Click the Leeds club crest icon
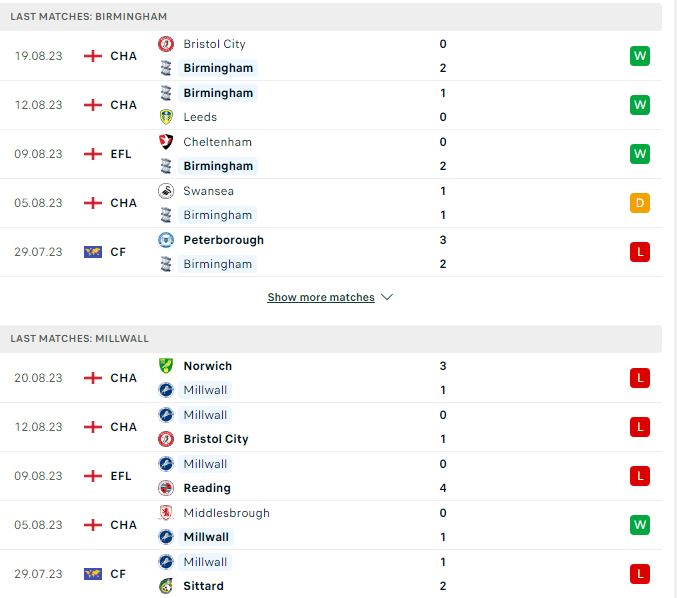Viewport: 677px width, 598px height. tap(166, 117)
